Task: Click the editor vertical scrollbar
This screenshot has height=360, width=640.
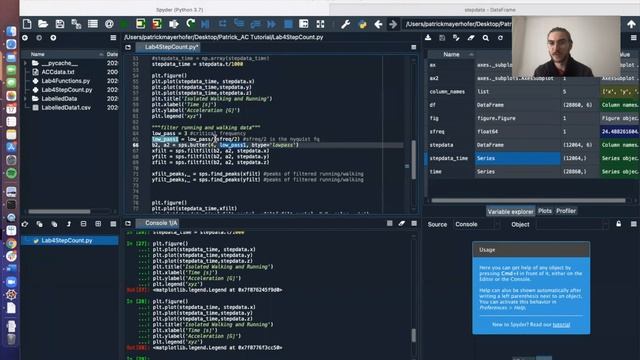Action: click(413, 160)
